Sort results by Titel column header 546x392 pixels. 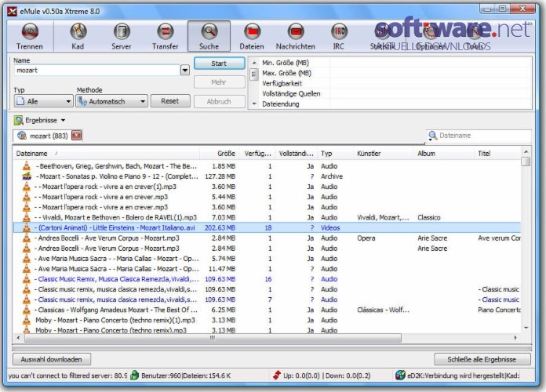coord(497,154)
